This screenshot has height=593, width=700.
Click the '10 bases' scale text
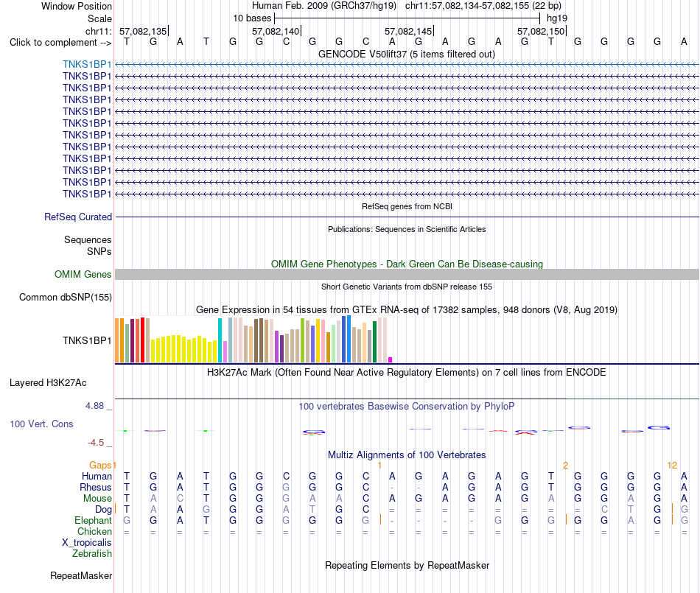click(252, 18)
